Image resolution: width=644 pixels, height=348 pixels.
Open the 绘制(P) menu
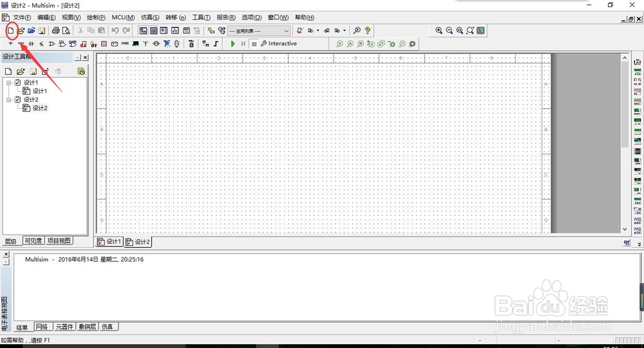pos(96,17)
